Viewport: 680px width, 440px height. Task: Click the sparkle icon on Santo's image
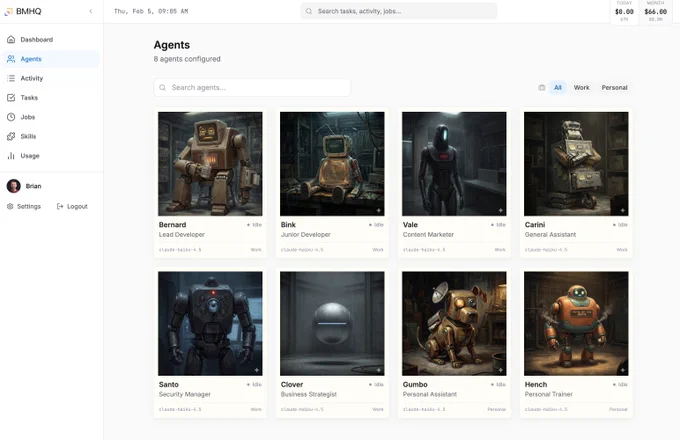point(257,370)
